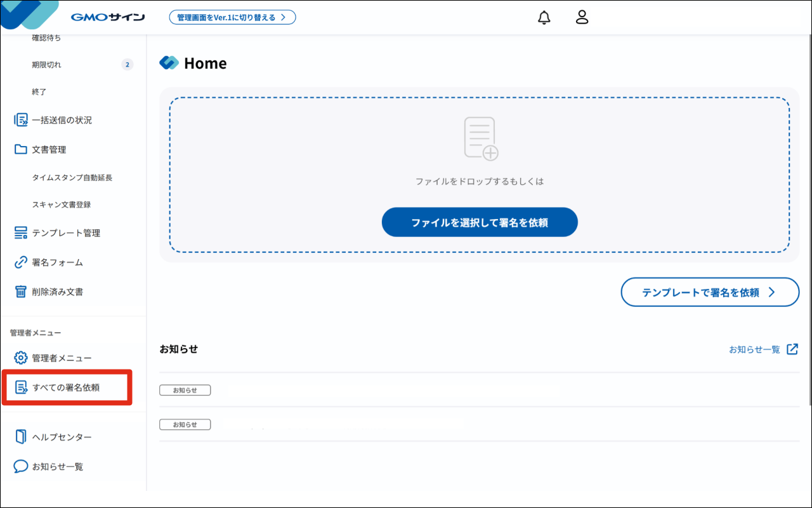Open 期限切れ in the sidebar
The width and height of the screenshot is (812, 508).
[47, 65]
